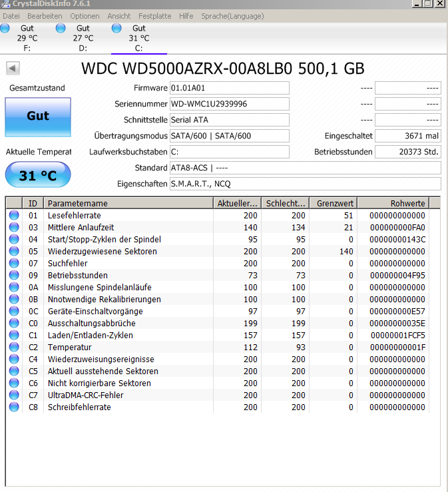Select drive D: at 27 °C
Image resolution: width=448 pixels, height=492 pixels.
pos(83,38)
